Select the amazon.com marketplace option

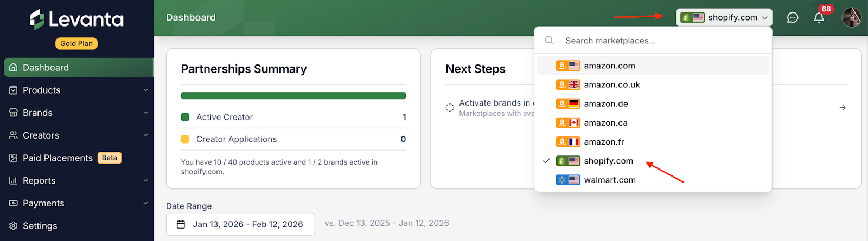[x=609, y=66]
